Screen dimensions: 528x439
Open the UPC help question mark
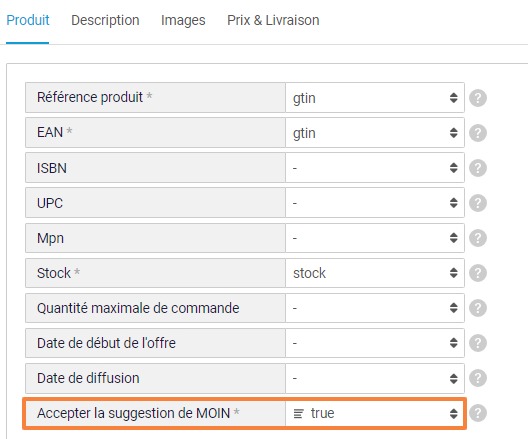point(478,203)
